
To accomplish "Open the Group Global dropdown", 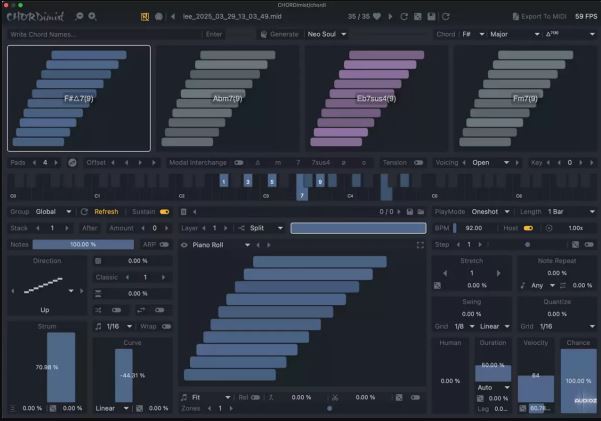I will tap(53, 212).
